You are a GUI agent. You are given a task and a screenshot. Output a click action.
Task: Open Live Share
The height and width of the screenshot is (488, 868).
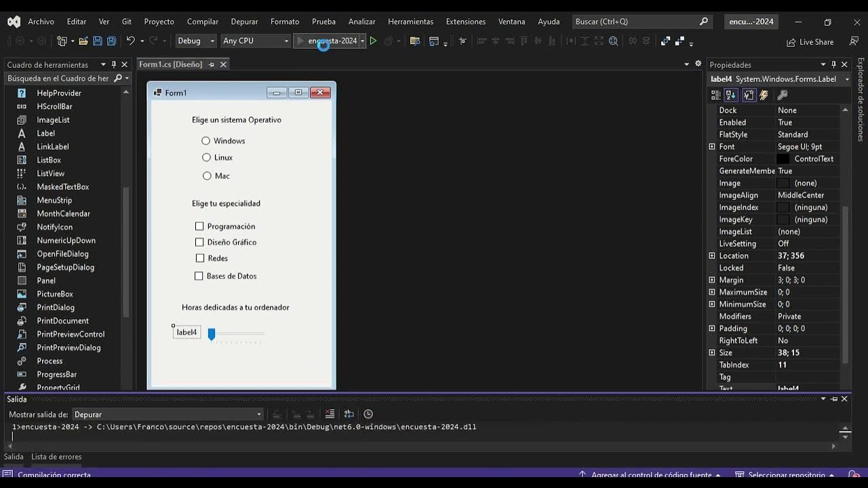pos(810,42)
